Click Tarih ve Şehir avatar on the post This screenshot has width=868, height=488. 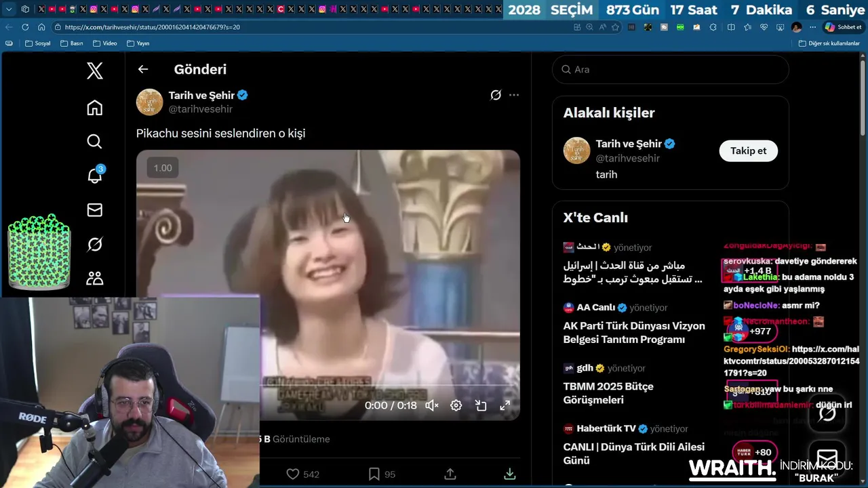150,102
